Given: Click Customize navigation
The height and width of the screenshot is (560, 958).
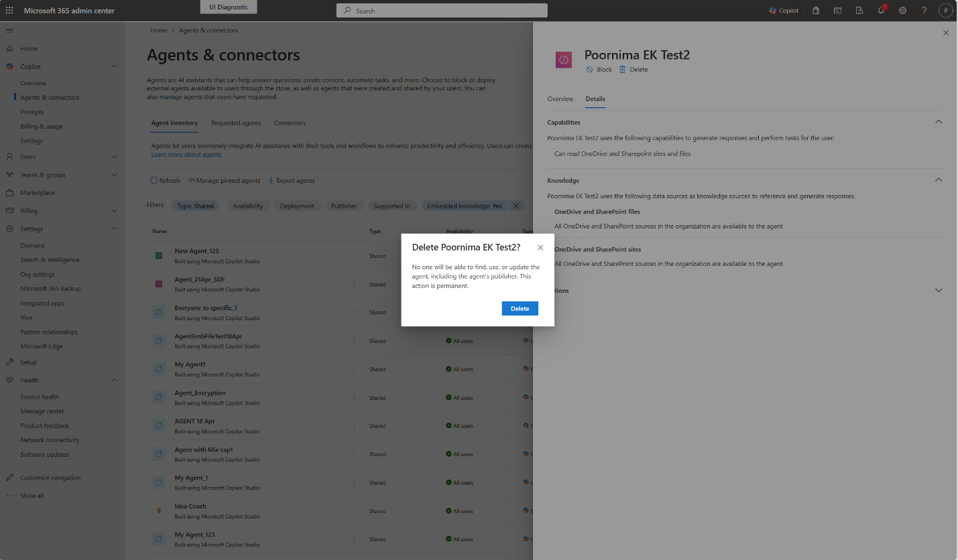Looking at the screenshot, I should pyautogui.click(x=50, y=478).
